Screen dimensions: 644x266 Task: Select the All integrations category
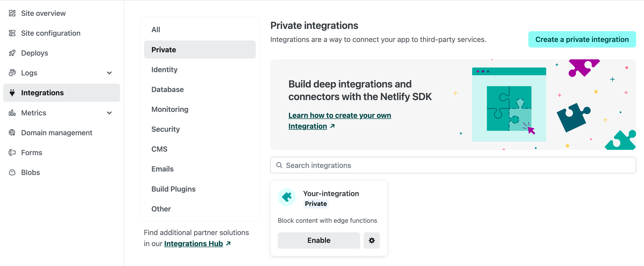pyautogui.click(x=200, y=30)
